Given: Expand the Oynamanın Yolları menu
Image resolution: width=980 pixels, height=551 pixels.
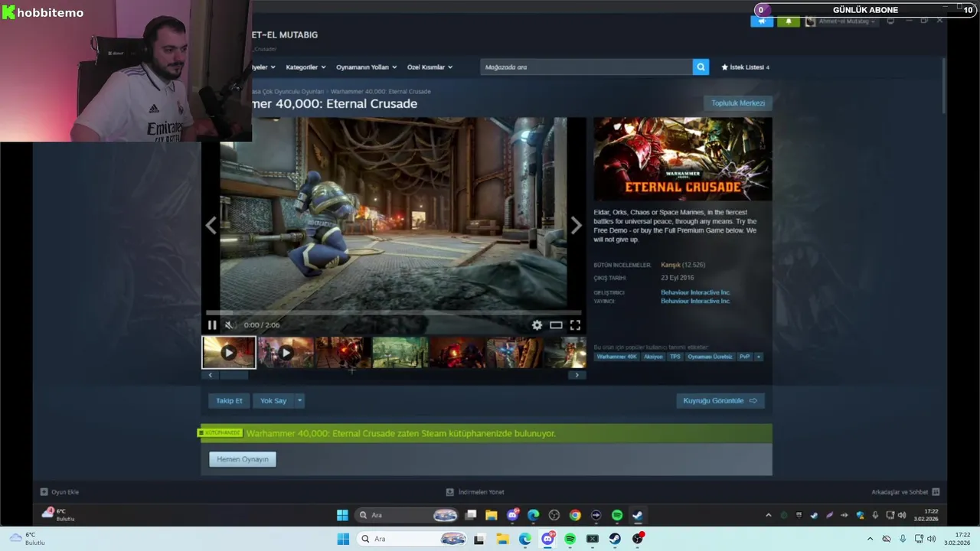Looking at the screenshot, I should coord(367,67).
